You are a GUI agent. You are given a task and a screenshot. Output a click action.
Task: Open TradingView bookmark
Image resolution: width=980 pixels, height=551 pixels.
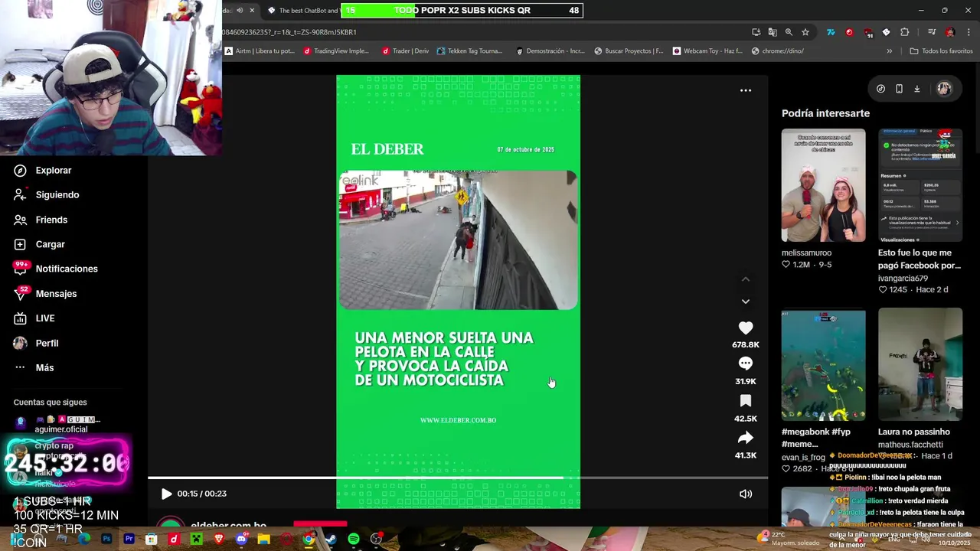click(x=336, y=51)
